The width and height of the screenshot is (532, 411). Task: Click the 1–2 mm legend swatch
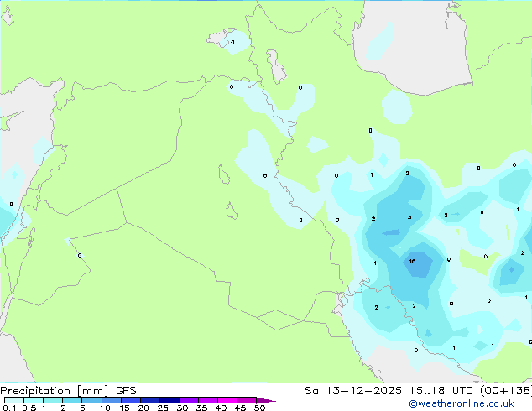(x=53, y=400)
